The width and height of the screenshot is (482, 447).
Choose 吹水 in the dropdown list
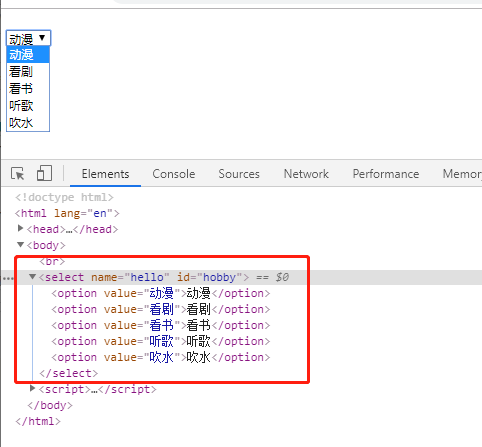point(28,123)
